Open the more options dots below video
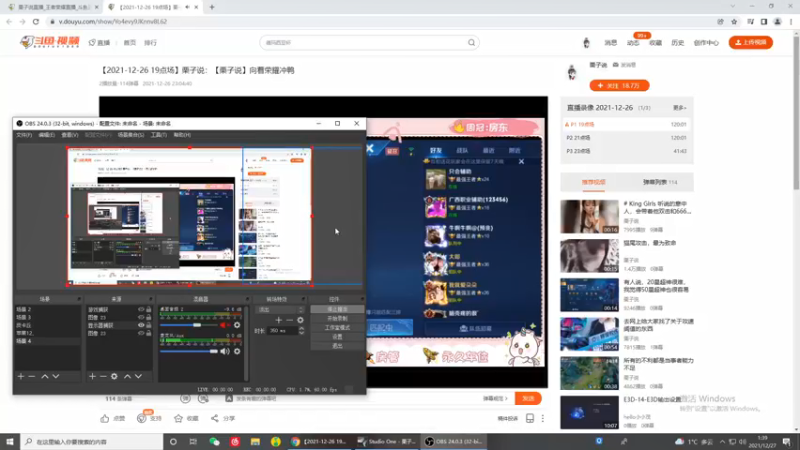This screenshot has width=800, height=450. 543,418
